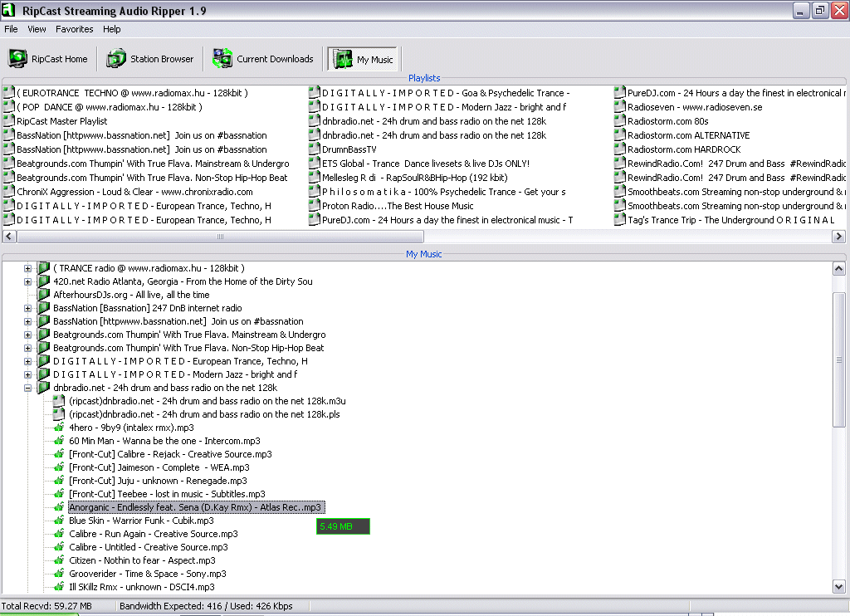The height and width of the screenshot is (616, 850).
Task: Select Calibre - Run Again mp3
Action: [154, 534]
